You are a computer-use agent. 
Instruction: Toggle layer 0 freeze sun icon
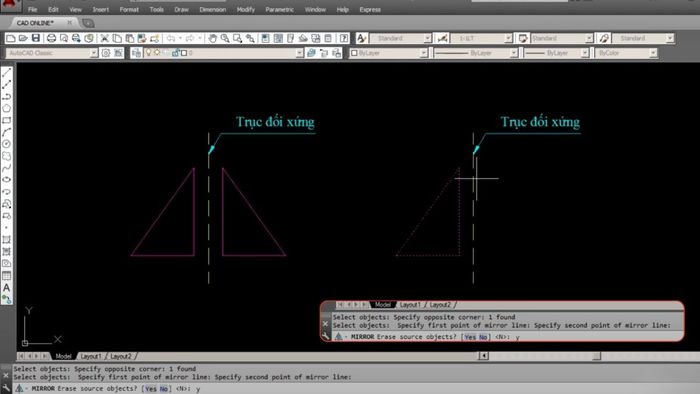tap(157, 53)
